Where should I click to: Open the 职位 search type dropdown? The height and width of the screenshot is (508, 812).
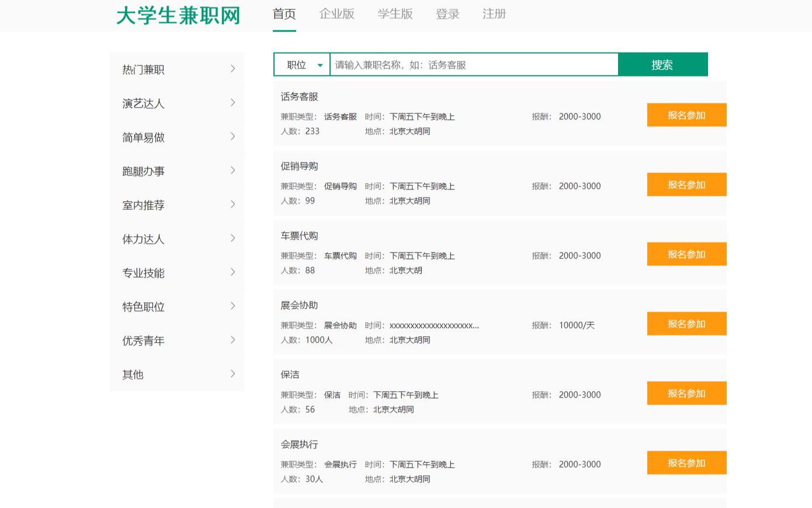[302, 65]
